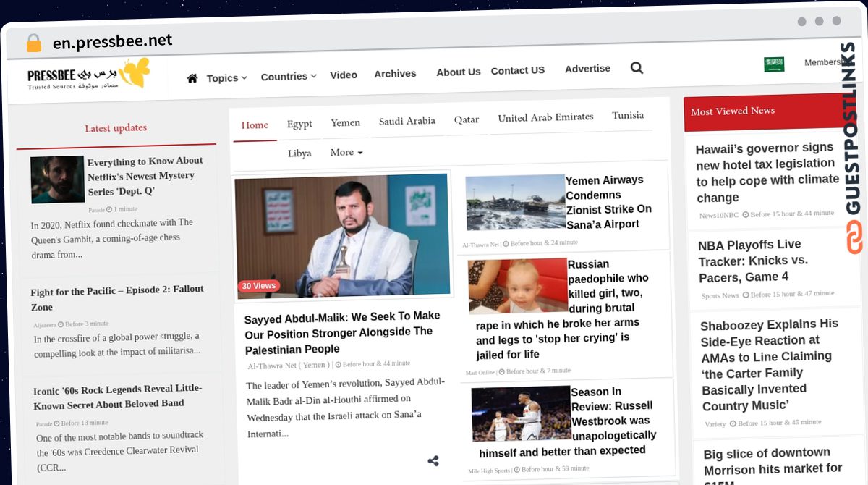
Task: Open the Russell Westbrook basketball thumbnail
Action: (x=521, y=413)
